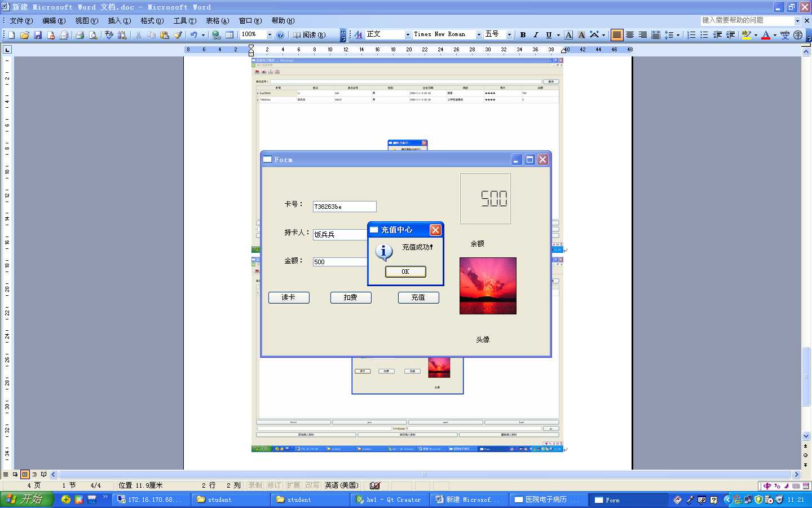Screen dimensions: 812x508
Task: Open the 插入 menu
Action: [120, 21]
